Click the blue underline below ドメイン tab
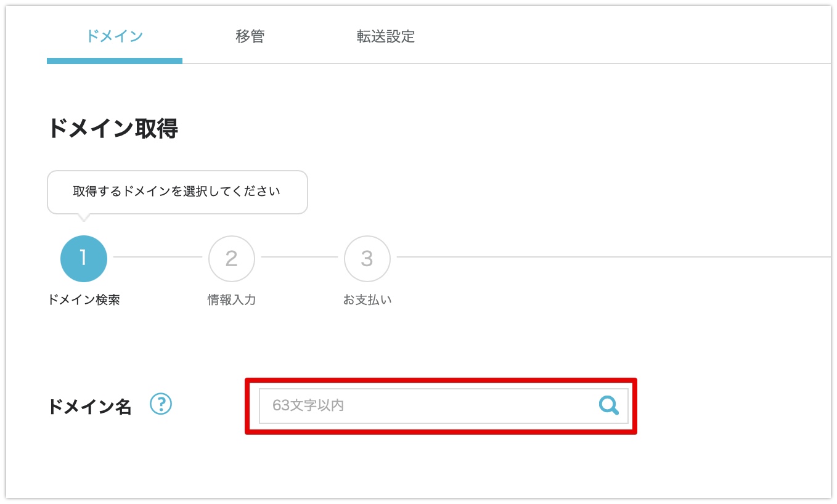This screenshot has width=837, height=504. [x=115, y=61]
